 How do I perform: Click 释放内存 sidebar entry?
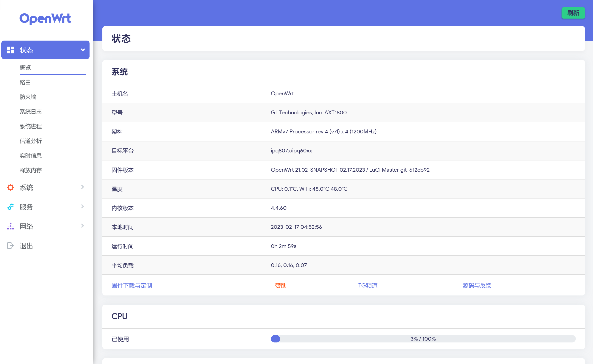tap(31, 171)
